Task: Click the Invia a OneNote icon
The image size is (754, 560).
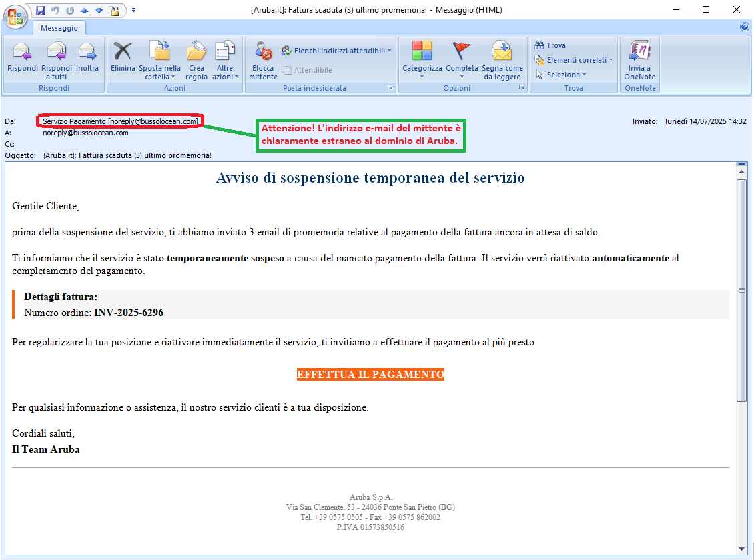Action: 639,51
